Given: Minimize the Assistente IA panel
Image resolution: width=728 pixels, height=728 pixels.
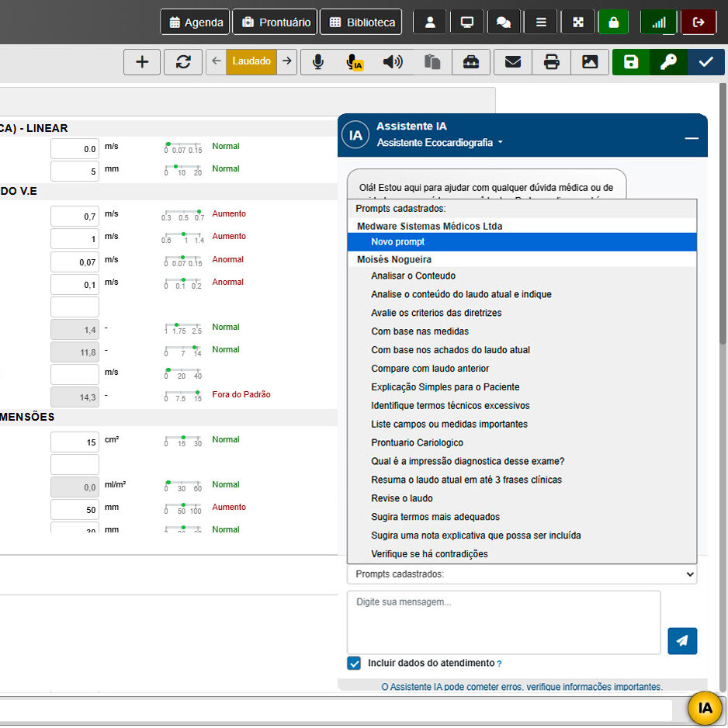Looking at the screenshot, I should tap(692, 138).
